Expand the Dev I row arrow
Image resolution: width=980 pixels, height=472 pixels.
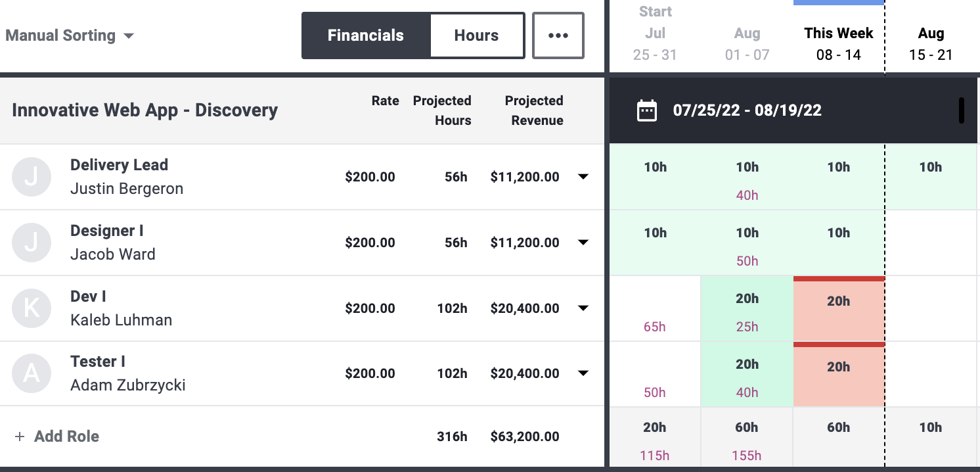583,308
